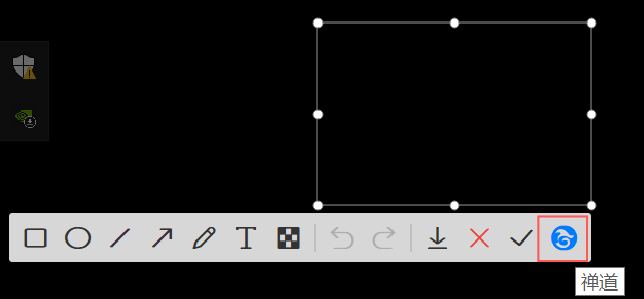Redo the annotation step
Image resolution: width=644 pixels, height=299 pixels.
(384, 238)
